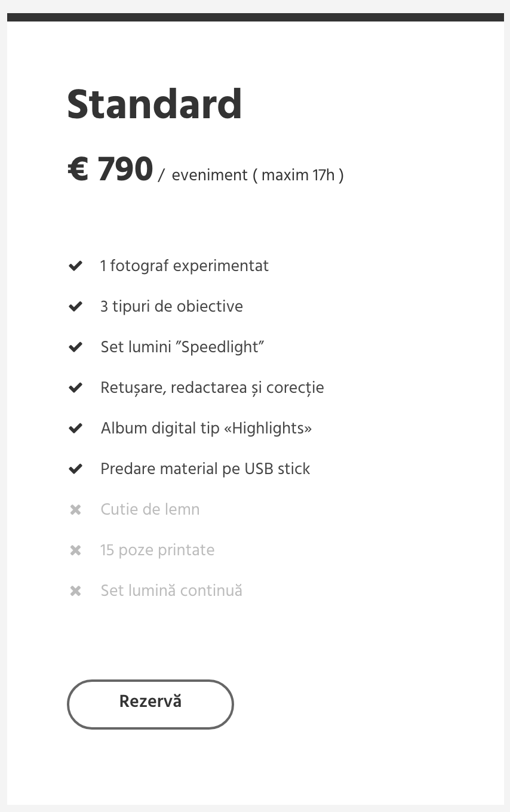Click the X icon beside Cutie de lemn
Image resolution: width=510 pixels, height=812 pixels.
[75, 510]
